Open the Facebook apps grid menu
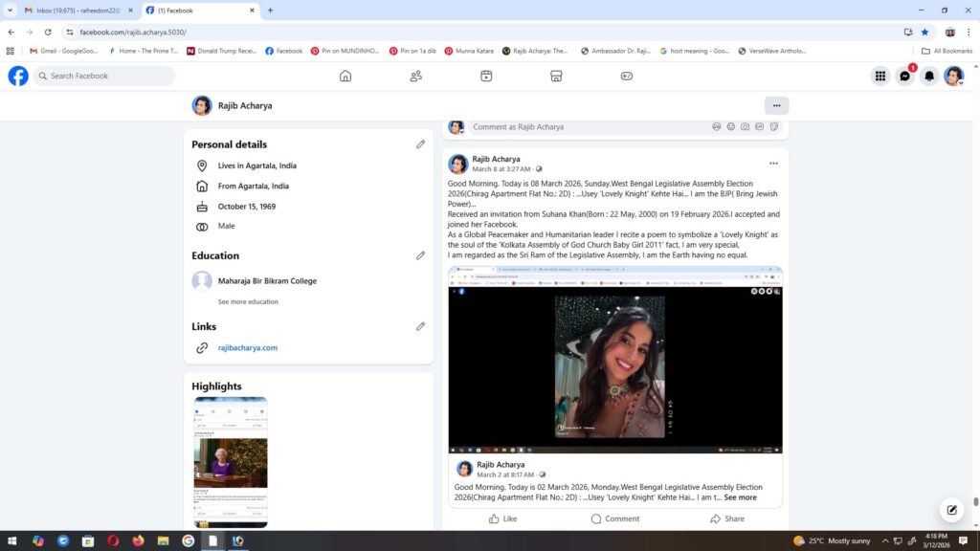 880,77
